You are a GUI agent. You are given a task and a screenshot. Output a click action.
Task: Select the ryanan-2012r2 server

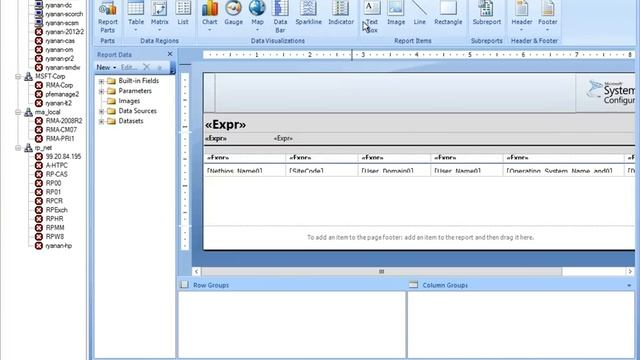tap(64, 32)
